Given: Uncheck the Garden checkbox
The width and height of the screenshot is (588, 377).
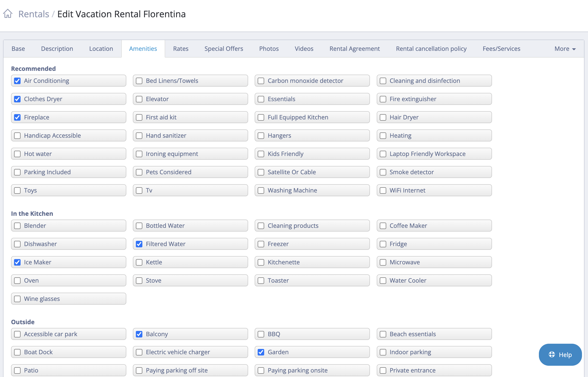Looking at the screenshot, I should click(261, 352).
